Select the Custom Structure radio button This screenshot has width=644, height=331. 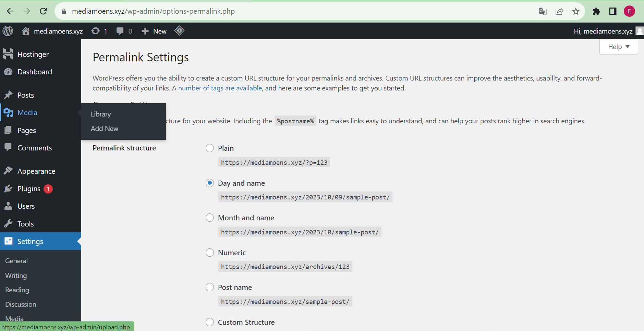tap(210, 322)
